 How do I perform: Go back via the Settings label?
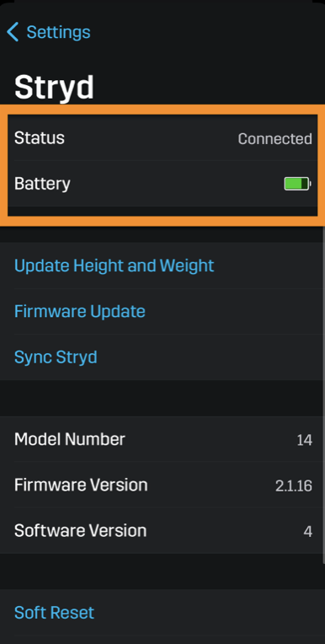point(58,32)
